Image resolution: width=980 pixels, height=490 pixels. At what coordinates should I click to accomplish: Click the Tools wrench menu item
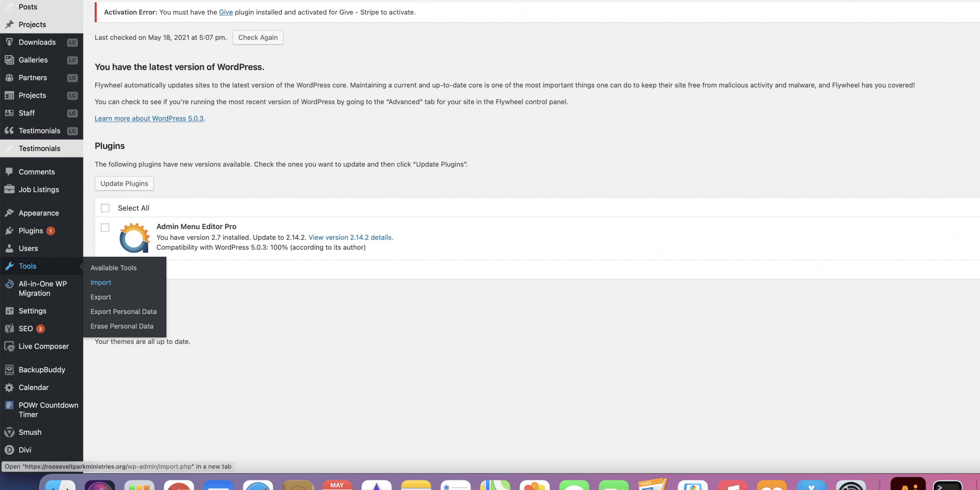pos(27,266)
